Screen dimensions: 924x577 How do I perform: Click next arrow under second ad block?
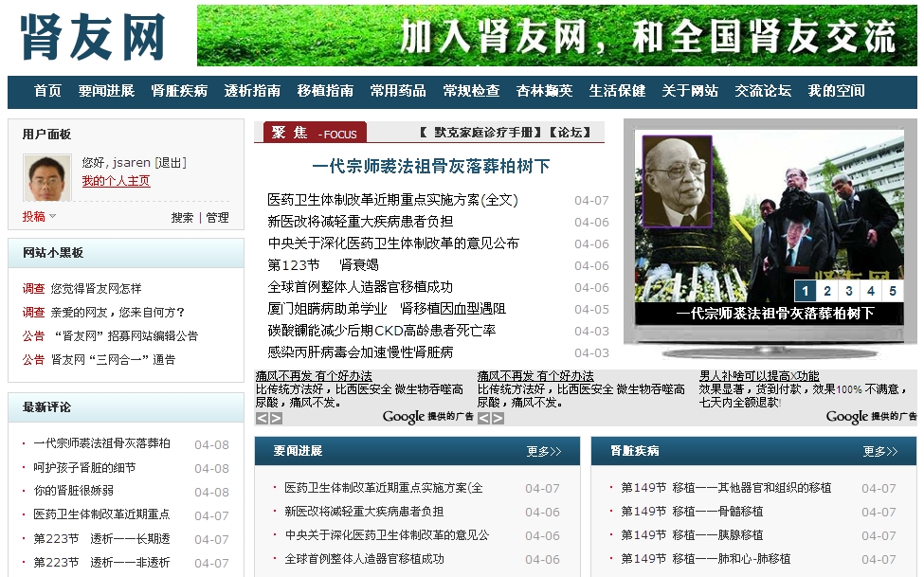tap(498, 418)
